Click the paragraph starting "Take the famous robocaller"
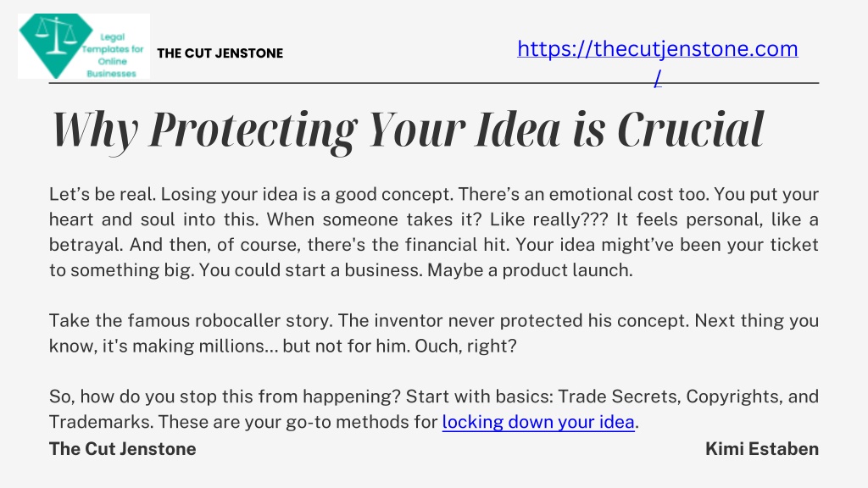 pyautogui.click(x=434, y=333)
